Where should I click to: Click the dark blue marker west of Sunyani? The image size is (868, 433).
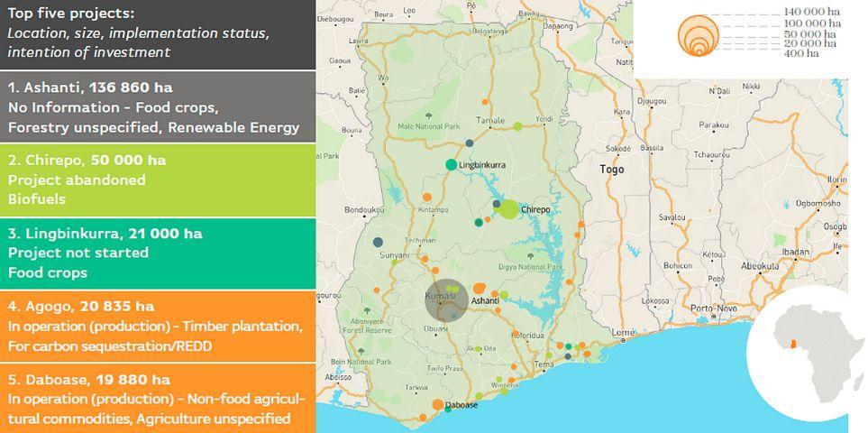coord(378,241)
